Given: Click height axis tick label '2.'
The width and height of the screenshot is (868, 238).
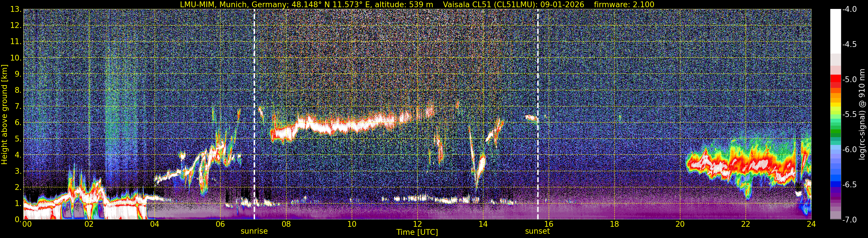Looking at the screenshot, I should click(18, 188).
